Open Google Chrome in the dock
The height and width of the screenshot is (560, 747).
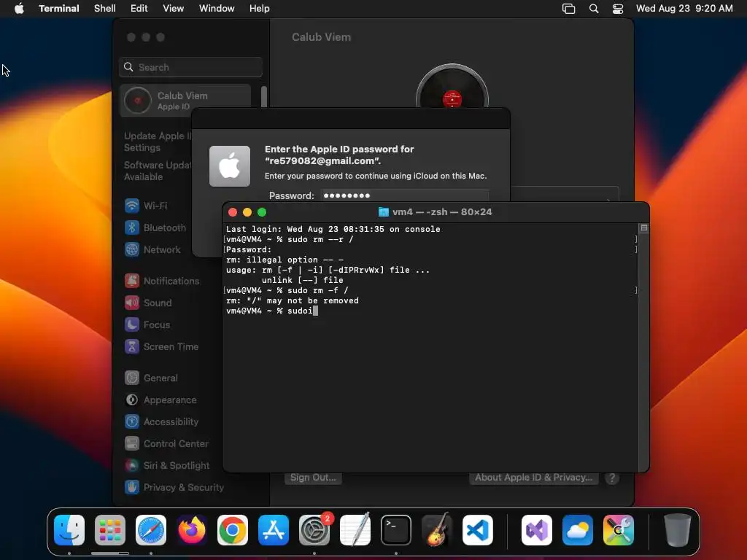point(233,530)
